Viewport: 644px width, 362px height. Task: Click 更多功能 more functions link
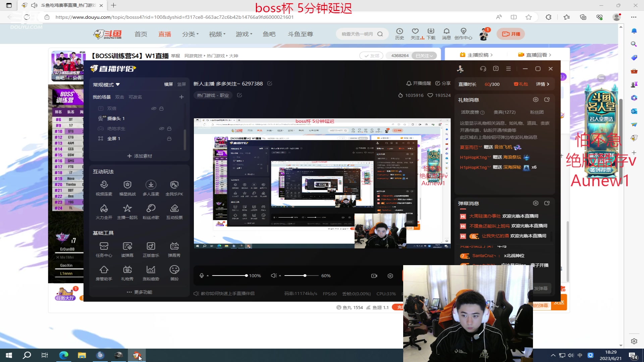click(x=140, y=292)
